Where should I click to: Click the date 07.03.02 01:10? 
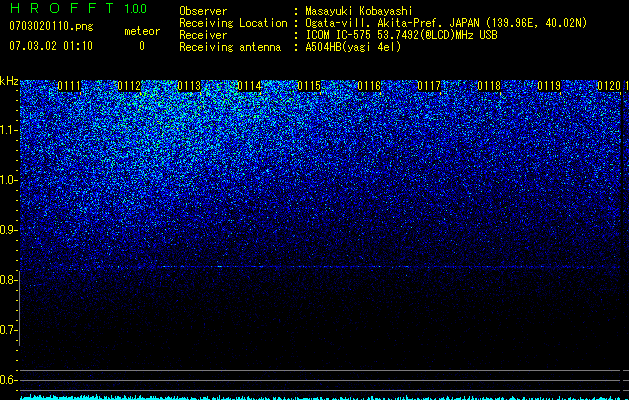coord(51,46)
